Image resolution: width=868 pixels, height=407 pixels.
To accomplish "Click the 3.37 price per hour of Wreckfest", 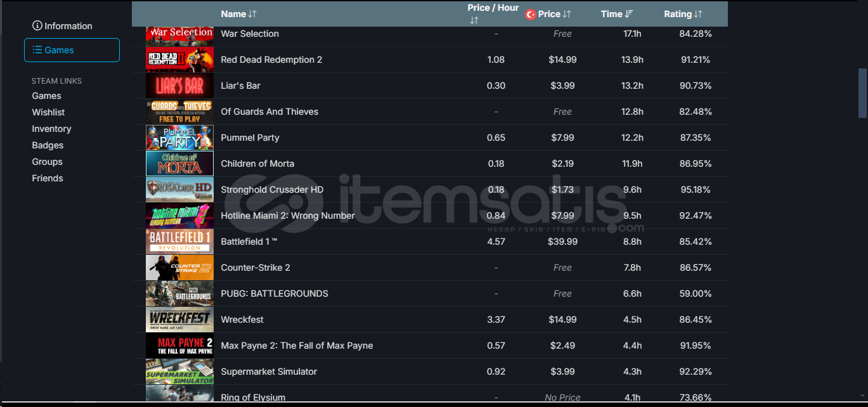I will [496, 320].
